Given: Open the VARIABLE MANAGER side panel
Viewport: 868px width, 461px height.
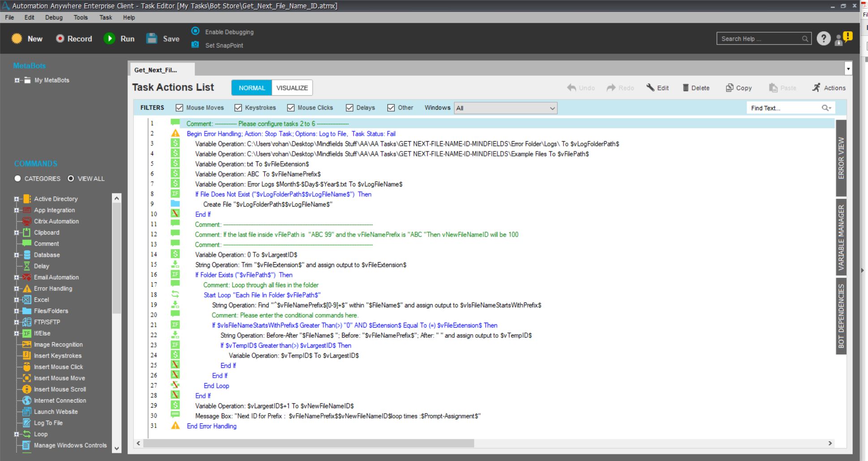Looking at the screenshot, I should 841,237.
